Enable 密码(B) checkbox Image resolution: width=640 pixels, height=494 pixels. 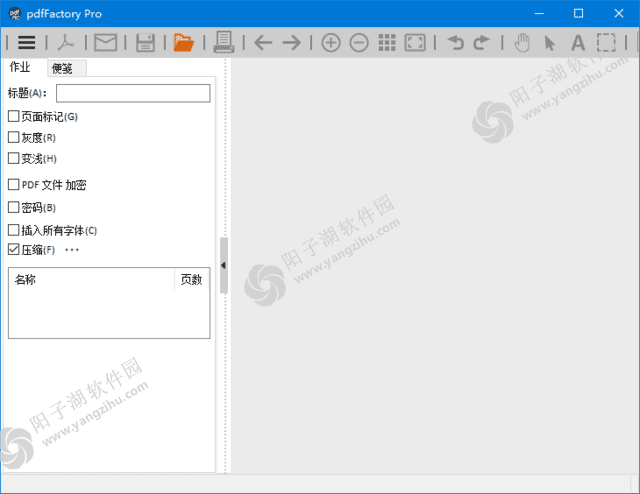click(x=13, y=207)
